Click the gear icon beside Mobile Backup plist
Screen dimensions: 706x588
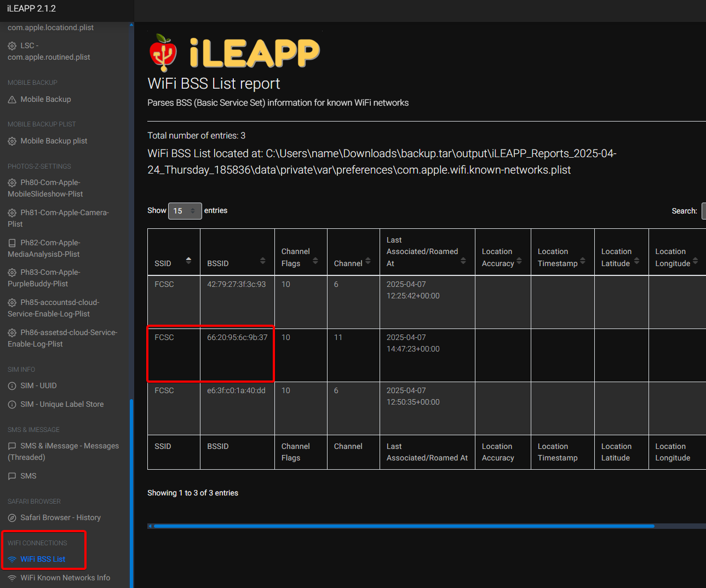coord(12,141)
